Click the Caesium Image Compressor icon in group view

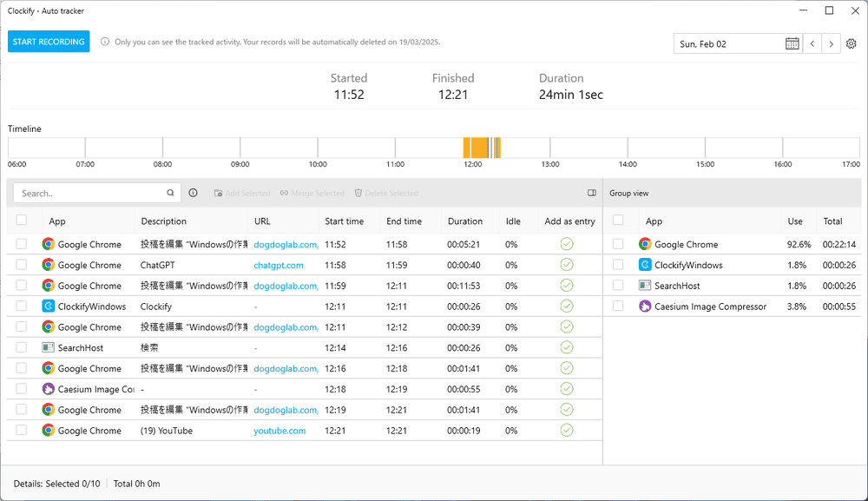645,307
